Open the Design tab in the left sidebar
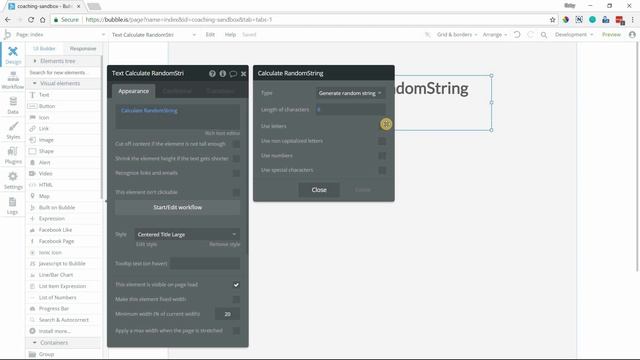The width and height of the screenshot is (640, 360). click(x=13, y=55)
